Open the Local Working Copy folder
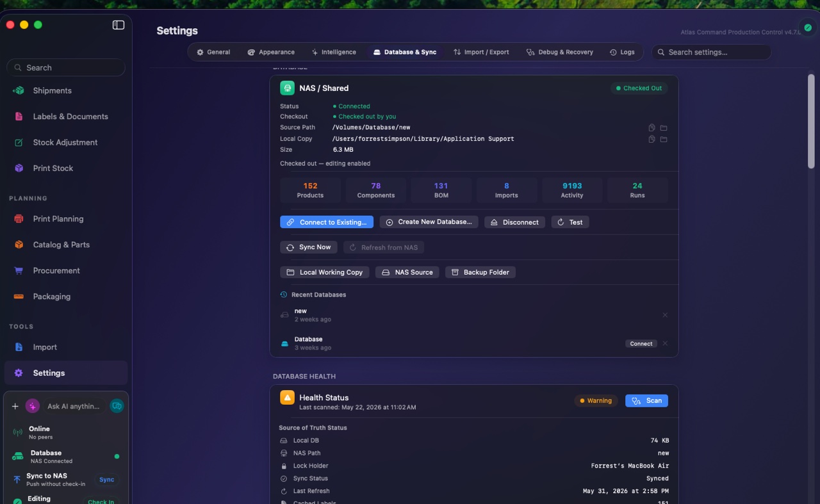Image resolution: width=820 pixels, height=504 pixels. 325,272
